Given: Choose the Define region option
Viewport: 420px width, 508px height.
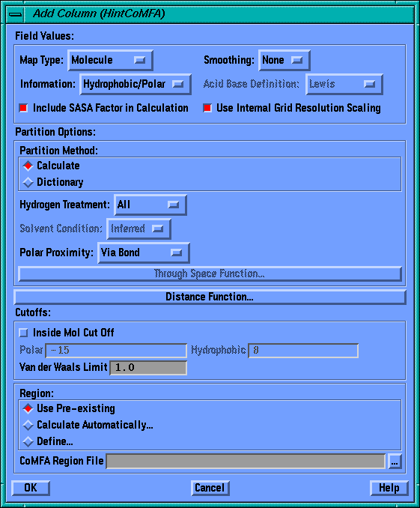Looking at the screenshot, I should [x=28, y=441].
